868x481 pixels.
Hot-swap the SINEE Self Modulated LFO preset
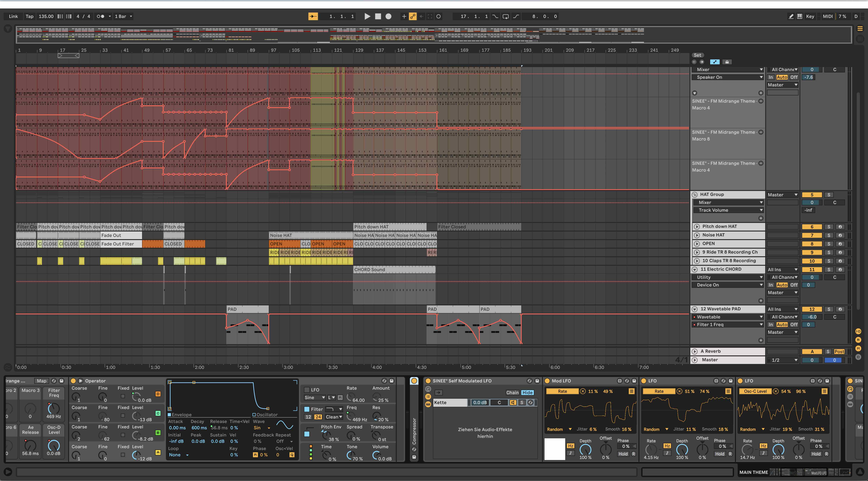pyautogui.click(x=530, y=381)
